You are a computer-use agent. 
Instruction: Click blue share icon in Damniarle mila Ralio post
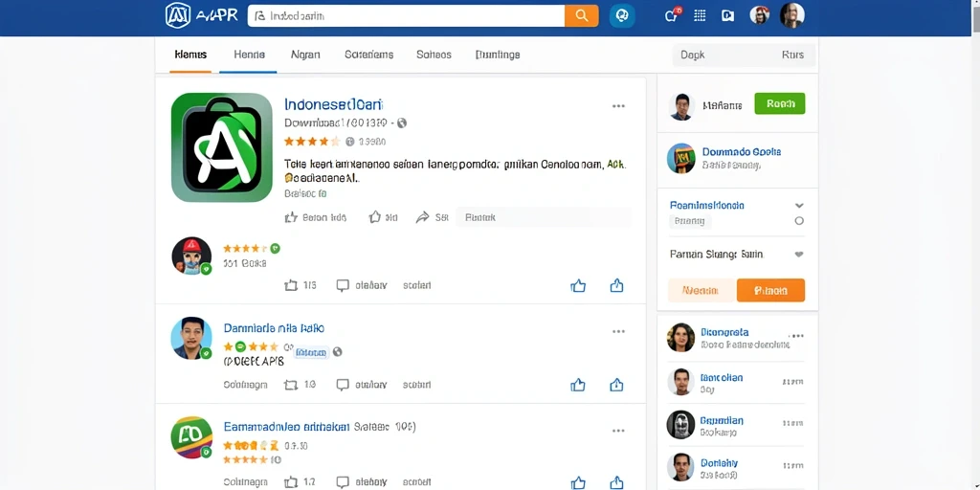(x=617, y=385)
